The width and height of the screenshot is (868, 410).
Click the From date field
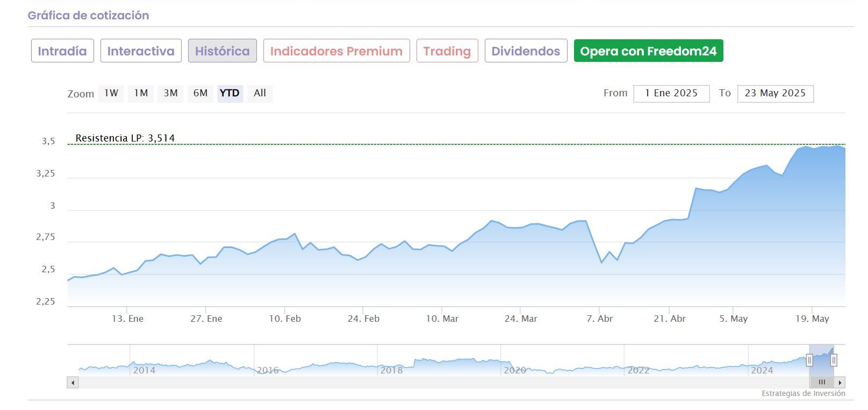pos(671,93)
